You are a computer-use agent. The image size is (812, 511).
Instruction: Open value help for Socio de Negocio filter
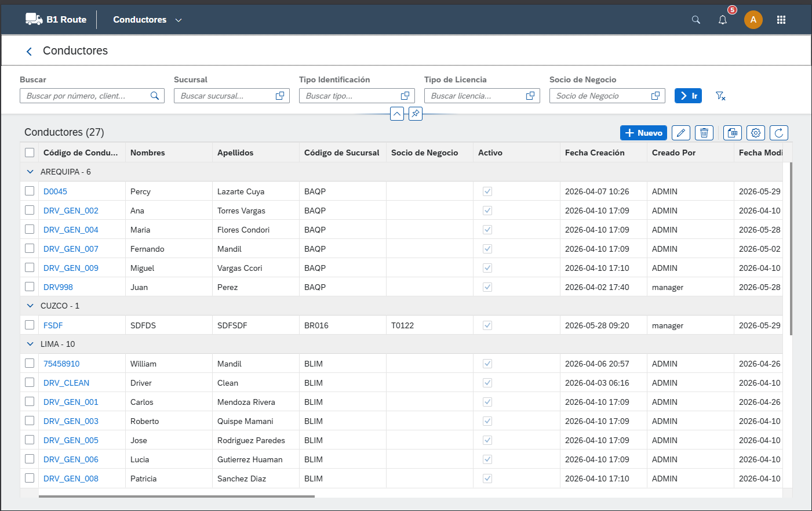(x=656, y=96)
